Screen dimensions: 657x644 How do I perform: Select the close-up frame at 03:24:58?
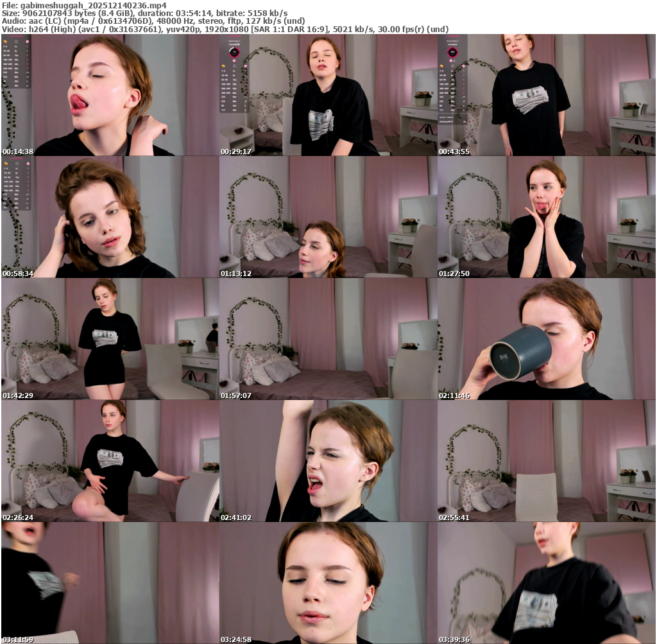pos(328,582)
